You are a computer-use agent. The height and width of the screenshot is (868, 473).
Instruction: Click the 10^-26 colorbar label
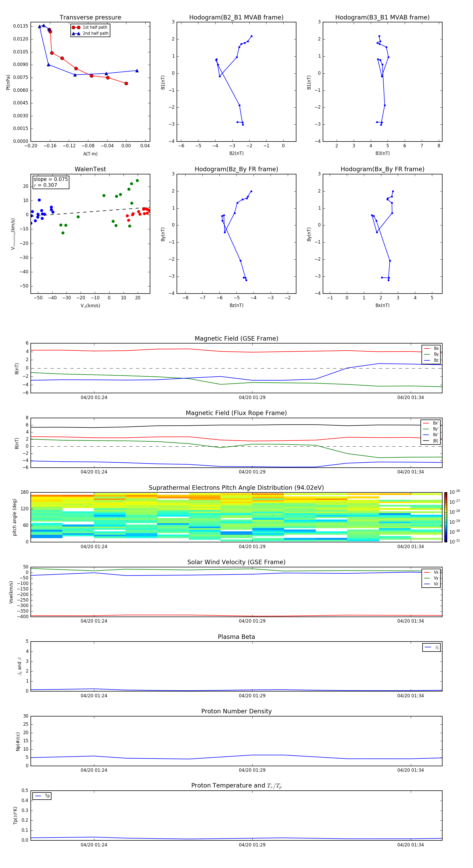click(455, 492)
